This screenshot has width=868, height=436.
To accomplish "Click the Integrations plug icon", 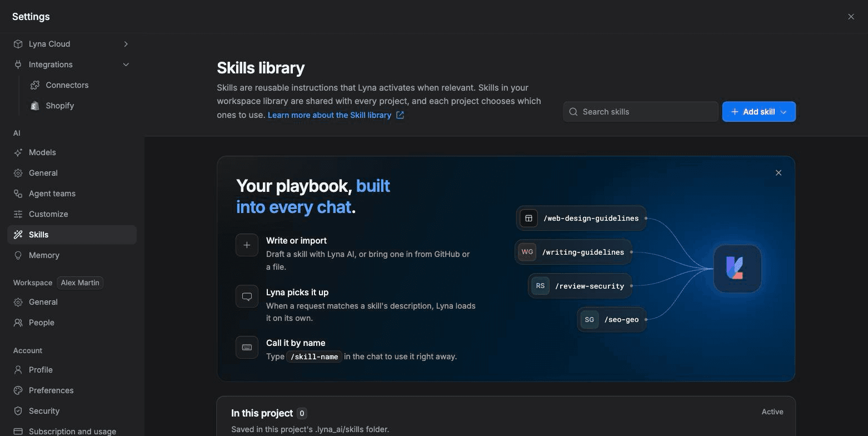I will tap(18, 65).
